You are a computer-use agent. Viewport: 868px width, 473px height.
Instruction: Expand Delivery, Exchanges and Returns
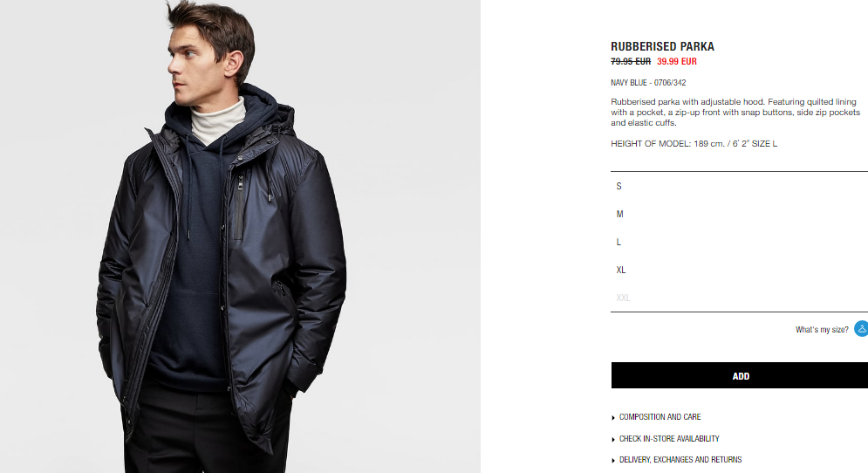pos(680,460)
